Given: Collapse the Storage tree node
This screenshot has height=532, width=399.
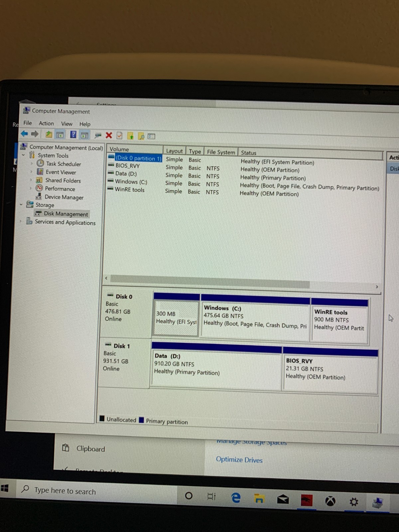Looking at the screenshot, I should click(x=21, y=204).
